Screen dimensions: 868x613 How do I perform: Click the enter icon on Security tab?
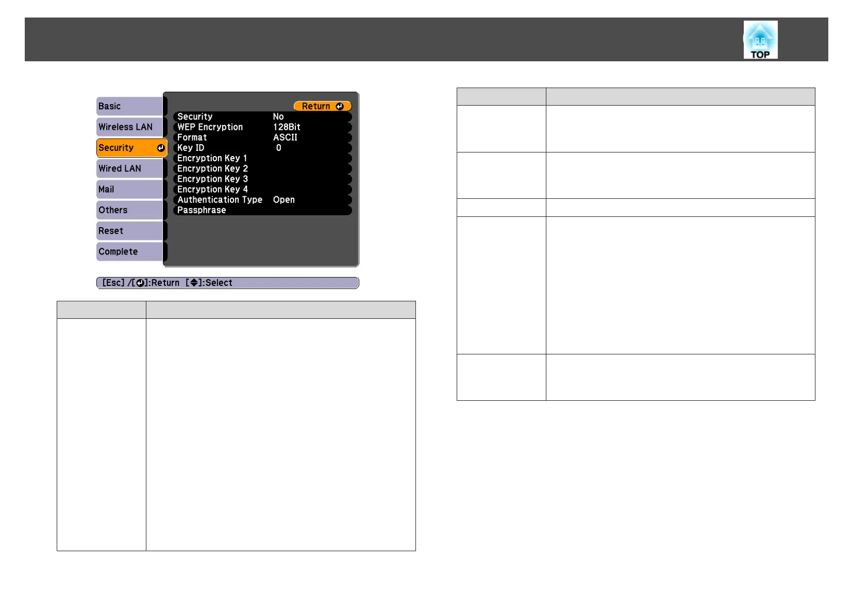pyautogui.click(x=161, y=148)
